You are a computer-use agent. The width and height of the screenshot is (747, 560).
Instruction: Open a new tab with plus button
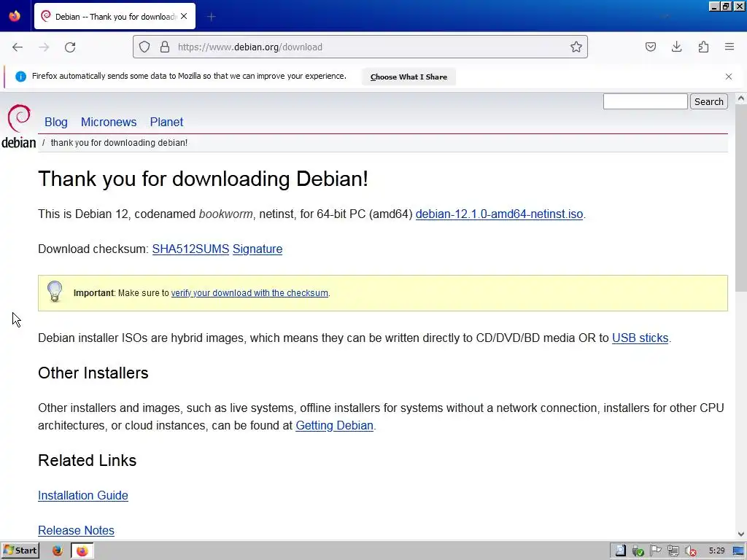click(212, 17)
